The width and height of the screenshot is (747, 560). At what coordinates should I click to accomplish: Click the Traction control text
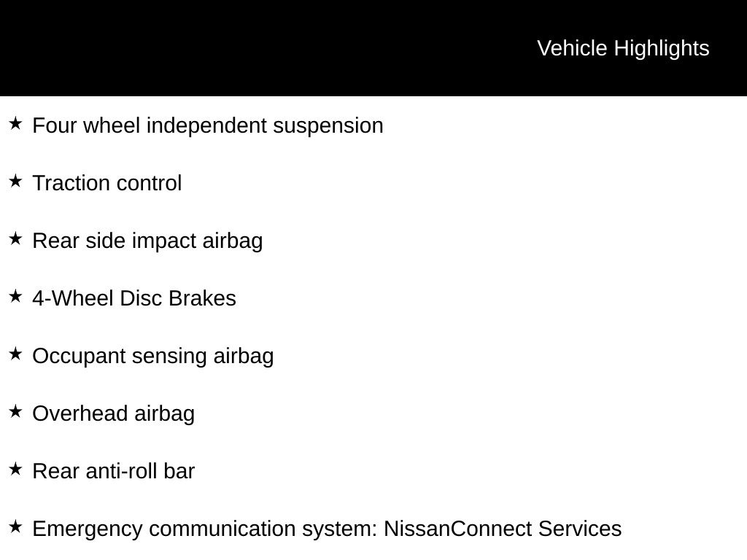107,183
